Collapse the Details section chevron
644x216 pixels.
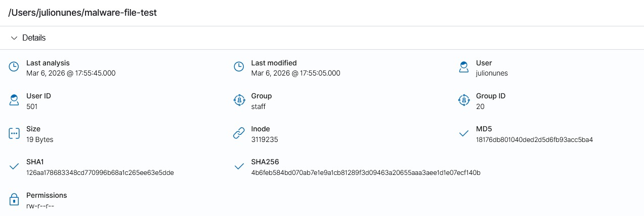pos(14,38)
